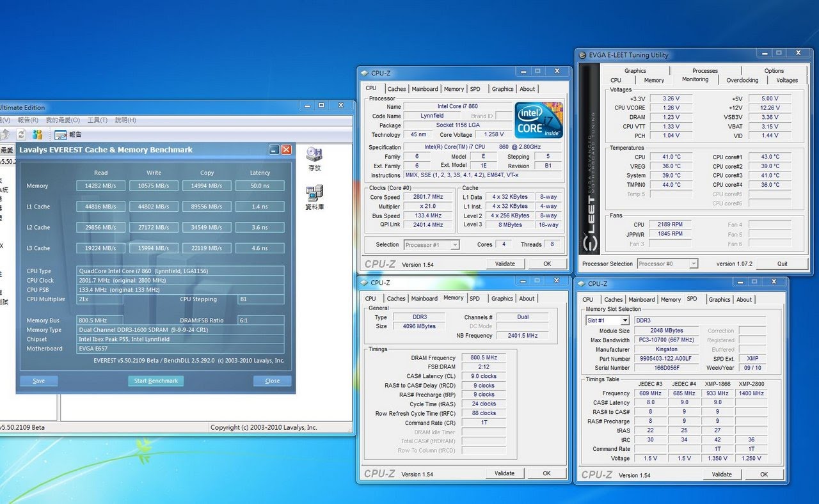
Task: Click the Core Speed value 2801.7 MHz
Action: (x=429, y=197)
